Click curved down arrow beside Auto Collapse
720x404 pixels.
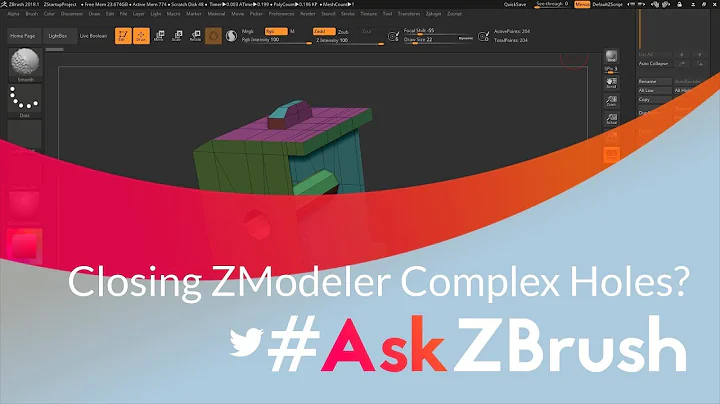tap(700, 64)
